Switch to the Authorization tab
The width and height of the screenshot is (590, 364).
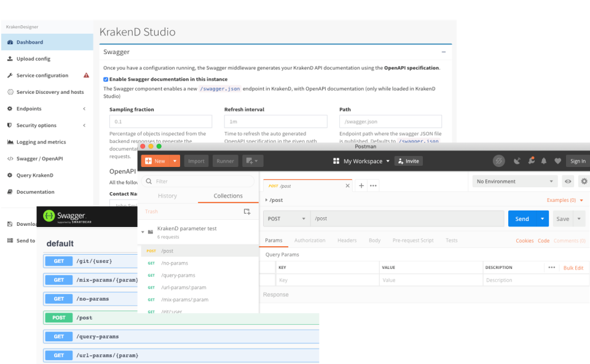pyautogui.click(x=310, y=241)
